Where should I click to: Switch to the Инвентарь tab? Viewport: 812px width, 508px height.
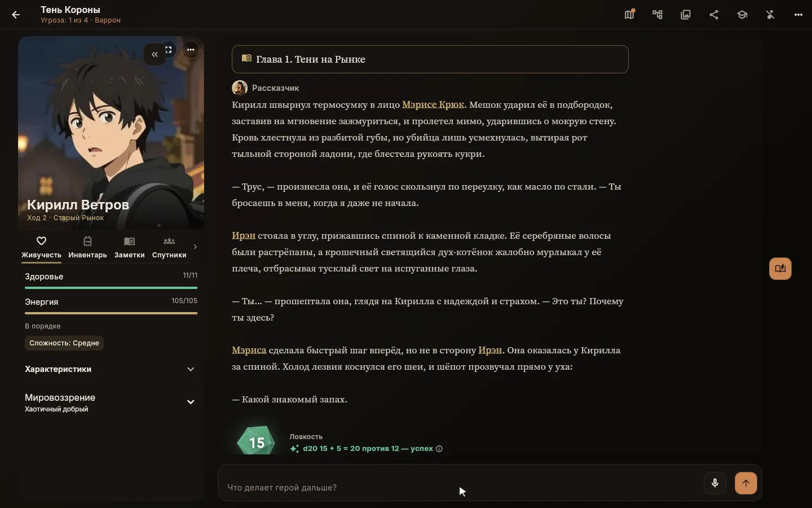tap(87, 247)
